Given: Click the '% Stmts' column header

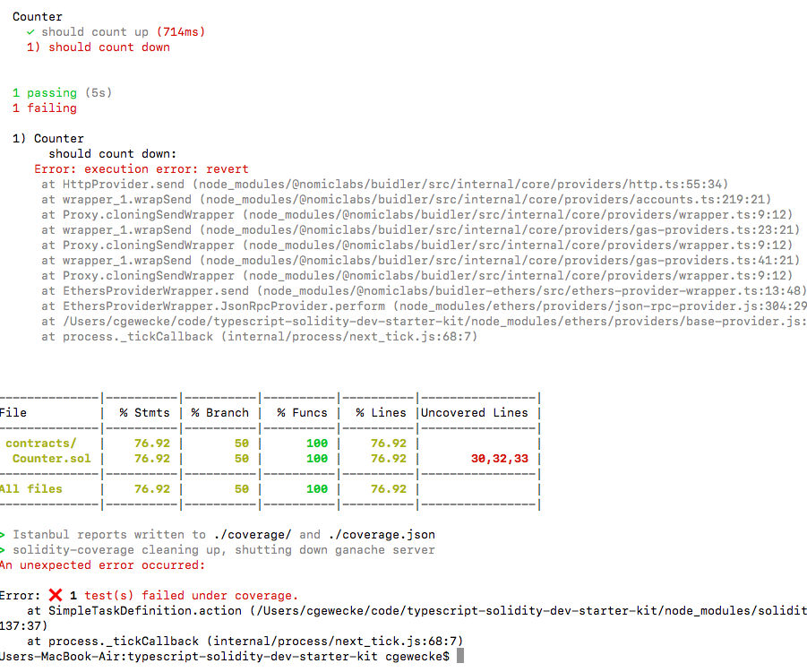Looking at the screenshot, I should coord(144,413).
